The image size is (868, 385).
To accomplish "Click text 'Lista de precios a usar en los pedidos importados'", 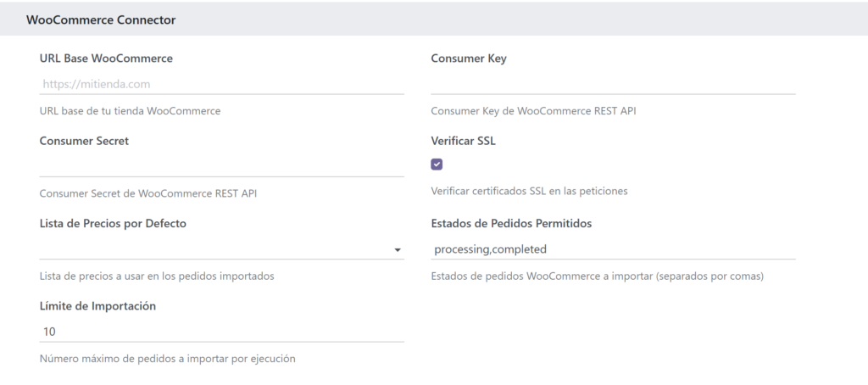I will (157, 276).
